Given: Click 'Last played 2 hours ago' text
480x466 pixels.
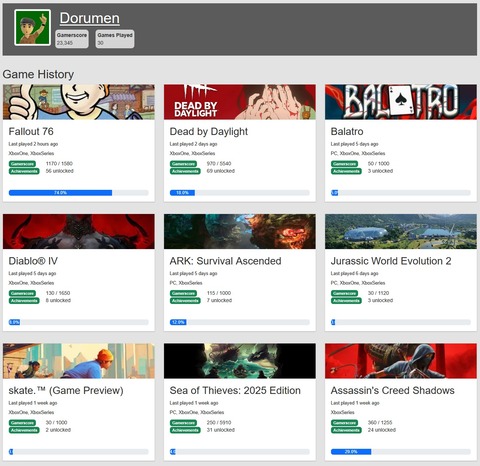Looking at the screenshot, I should click(33, 144).
